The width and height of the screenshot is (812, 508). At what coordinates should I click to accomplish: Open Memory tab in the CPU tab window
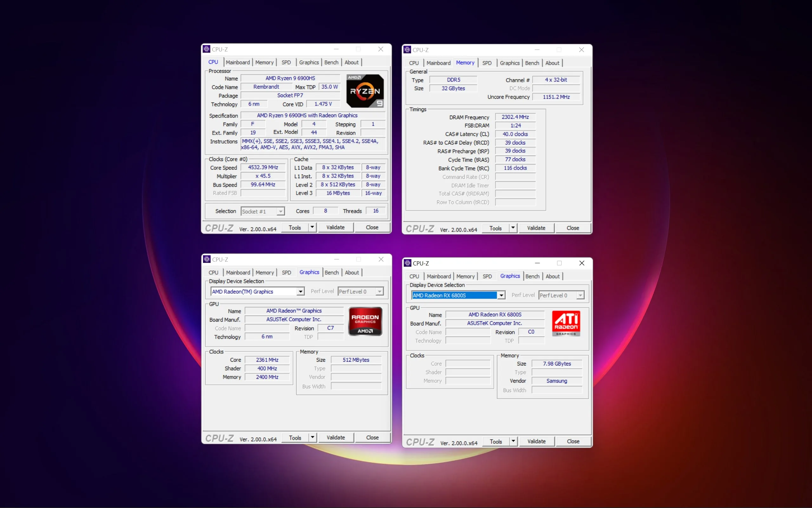coord(265,62)
